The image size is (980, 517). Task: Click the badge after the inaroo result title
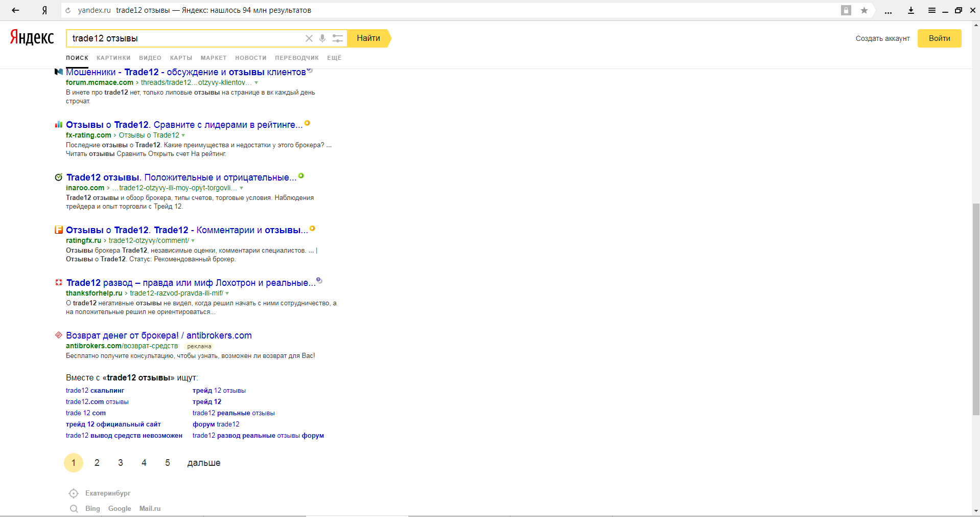[x=301, y=176]
